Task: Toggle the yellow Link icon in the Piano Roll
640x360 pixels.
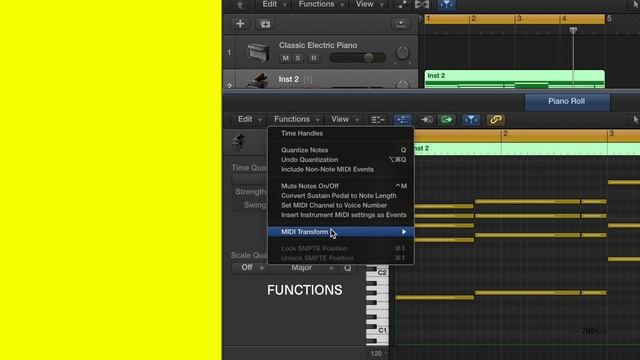Action: (496, 120)
